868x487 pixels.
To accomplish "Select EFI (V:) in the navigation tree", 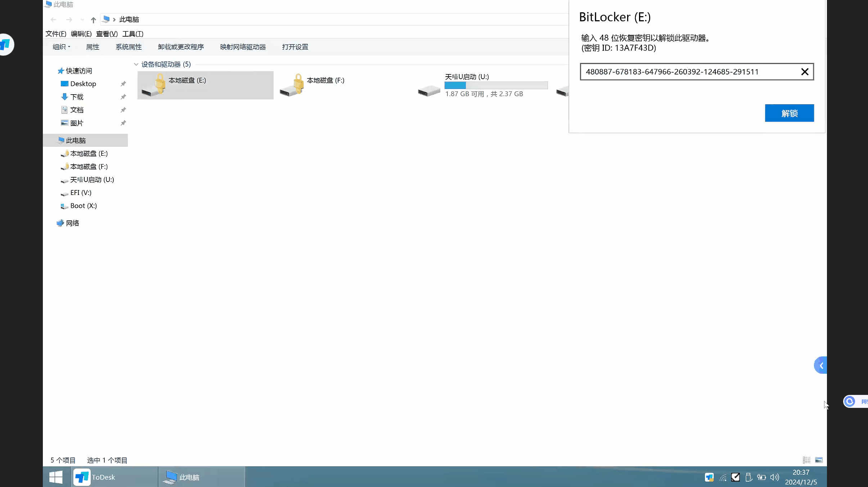I will coord(81,193).
